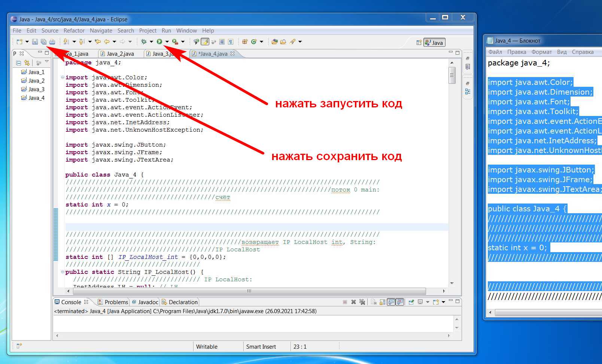Viewport: 602px width, 364px height.
Task: Click the Save icon in the Eclipse toolbar
Action: [35, 42]
